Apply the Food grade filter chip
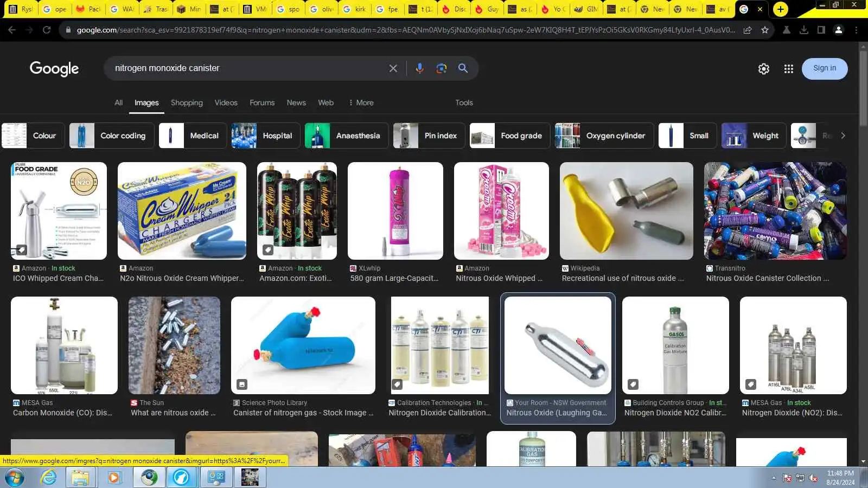 click(510, 136)
